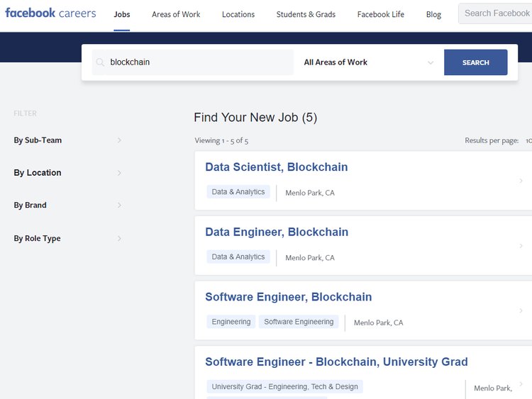Click the facebook careers logo

(50, 13)
